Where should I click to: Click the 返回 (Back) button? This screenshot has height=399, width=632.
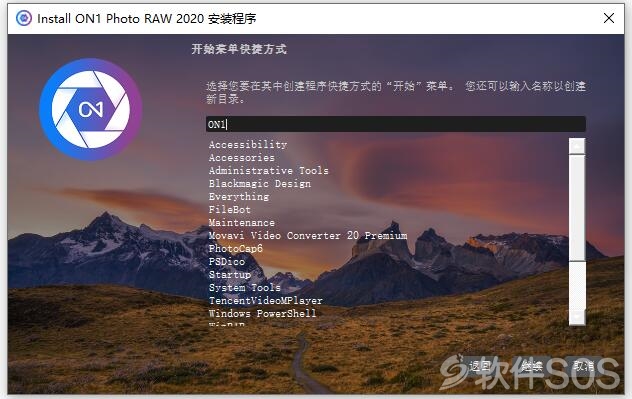click(479, 366)
